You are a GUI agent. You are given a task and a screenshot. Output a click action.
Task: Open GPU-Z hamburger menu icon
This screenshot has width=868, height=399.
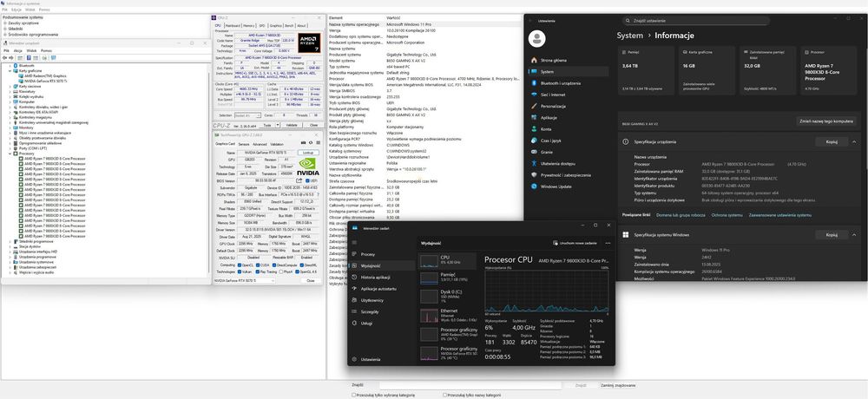click(x=319, y=143)
